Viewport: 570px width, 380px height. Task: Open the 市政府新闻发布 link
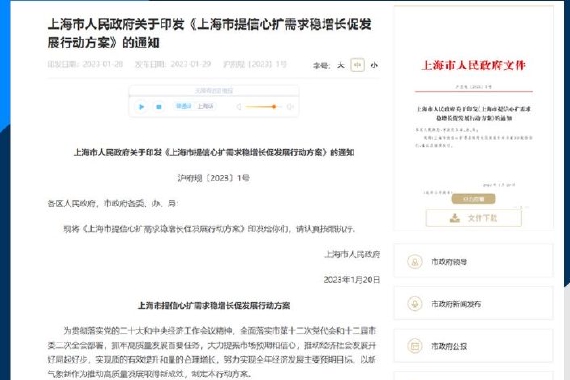[x=474, y=304]
